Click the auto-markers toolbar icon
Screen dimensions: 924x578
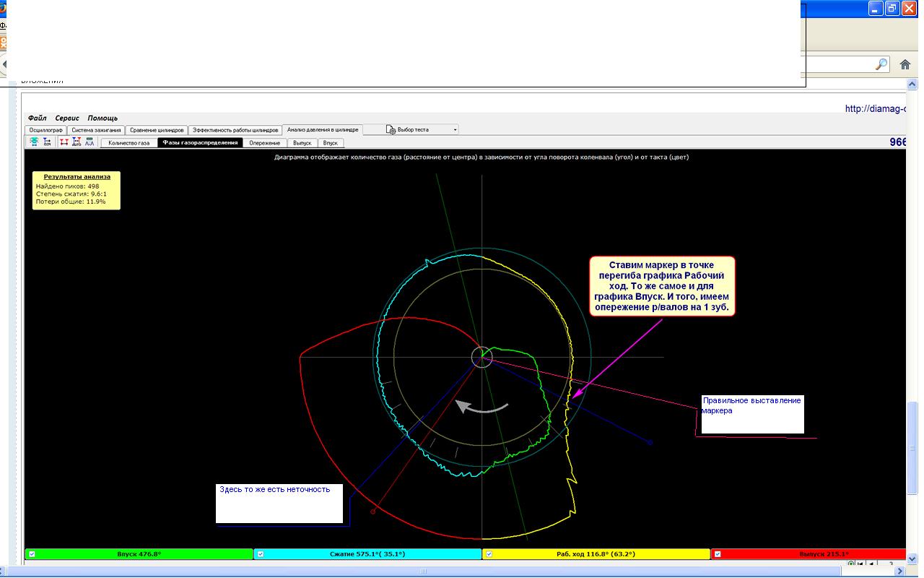[77, 142]
